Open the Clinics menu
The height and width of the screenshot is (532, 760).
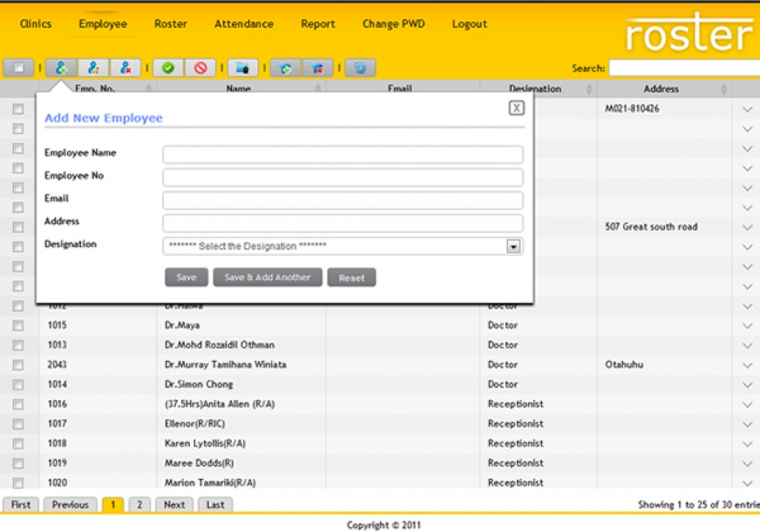[35, 24]
